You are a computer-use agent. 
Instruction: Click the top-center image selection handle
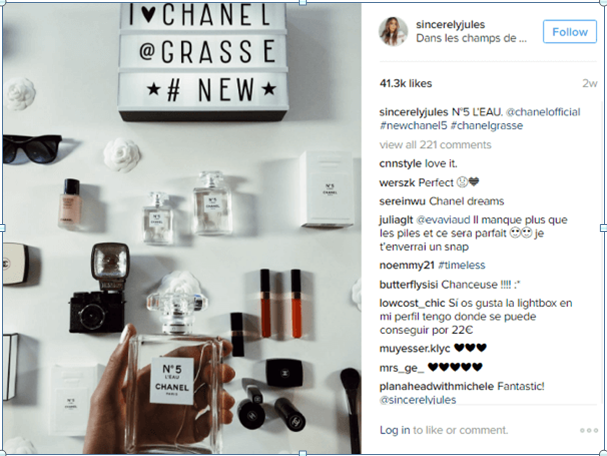(x=303, y=2)
